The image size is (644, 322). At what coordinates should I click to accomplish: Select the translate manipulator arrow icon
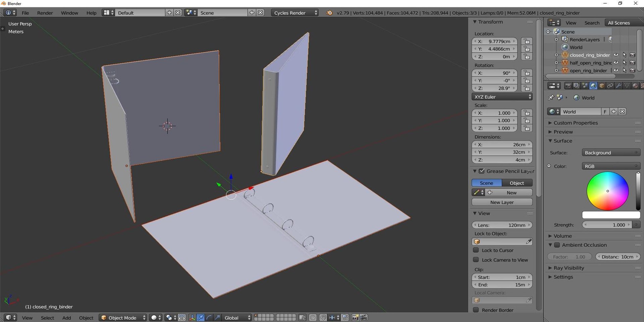(x=201, y=318)
